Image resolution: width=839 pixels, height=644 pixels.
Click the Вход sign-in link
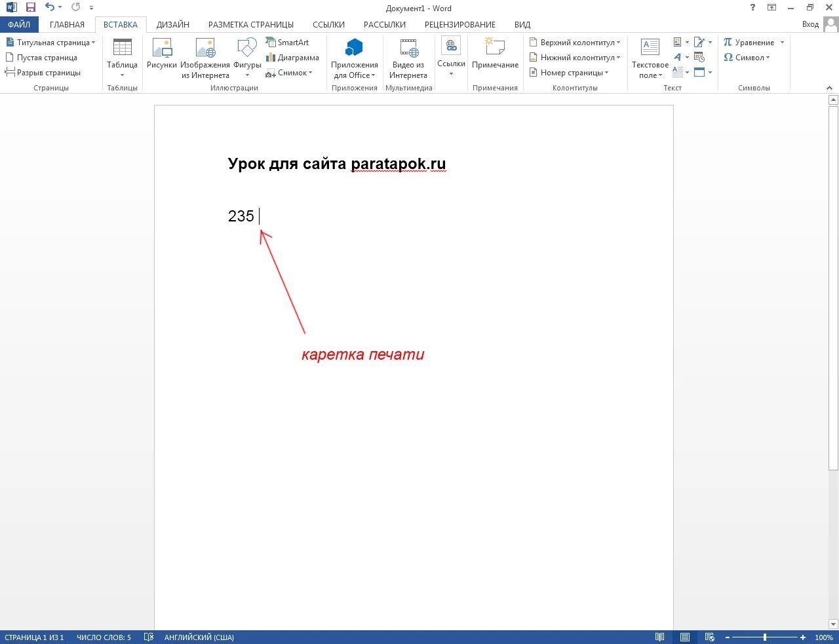click(810, 24)
